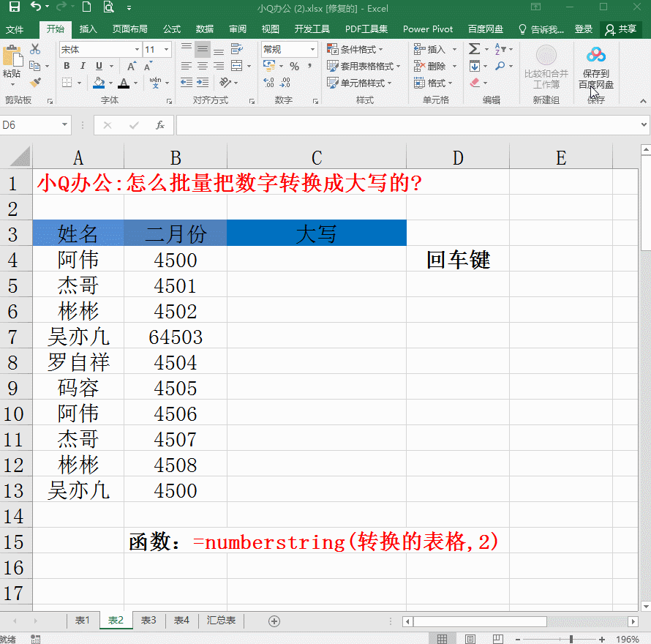
Task: Switch to the 数据 ribbon tab
Action: [204, 29]
